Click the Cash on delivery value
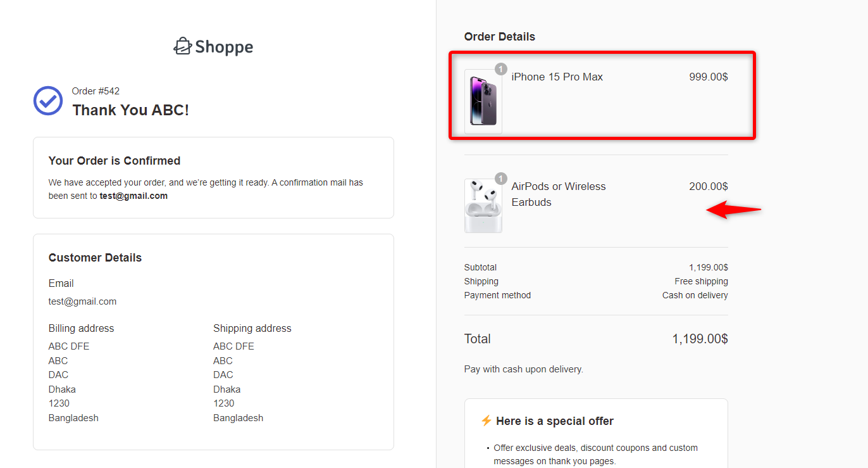Viewport: 868px width, 468px height. point(695,295)
